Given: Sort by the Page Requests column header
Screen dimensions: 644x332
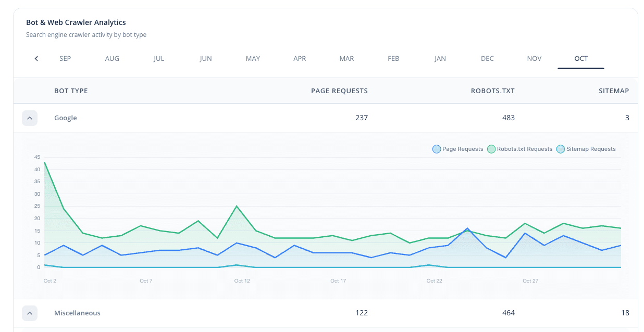Looking at the screenshot, I should coord(339,91).
